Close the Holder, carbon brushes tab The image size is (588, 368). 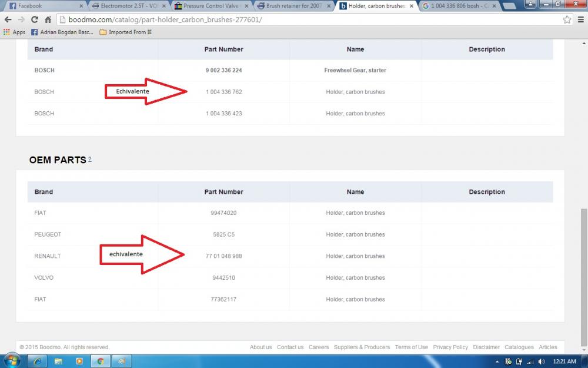pos(412,6)
